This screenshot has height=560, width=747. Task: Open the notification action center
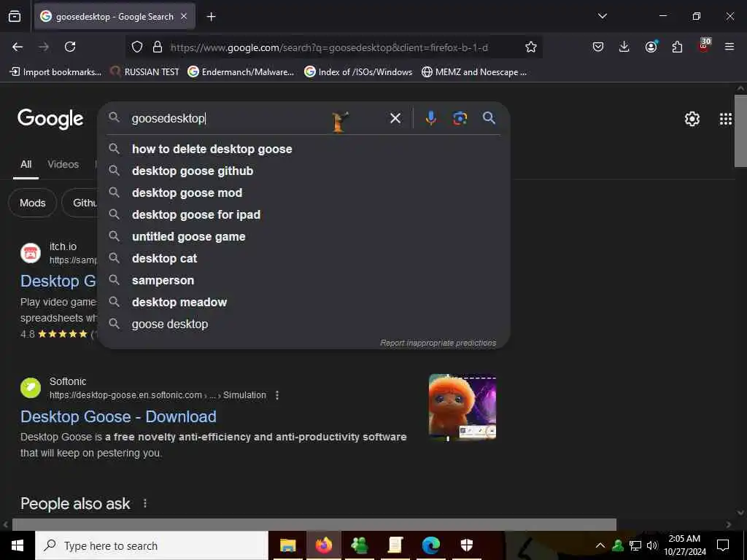pyautogui.click(x=723, y=545)
